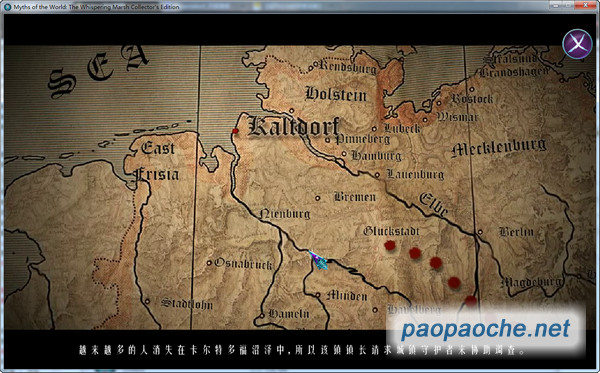Click the Lubeck city marker circle

tap(374, 129)
